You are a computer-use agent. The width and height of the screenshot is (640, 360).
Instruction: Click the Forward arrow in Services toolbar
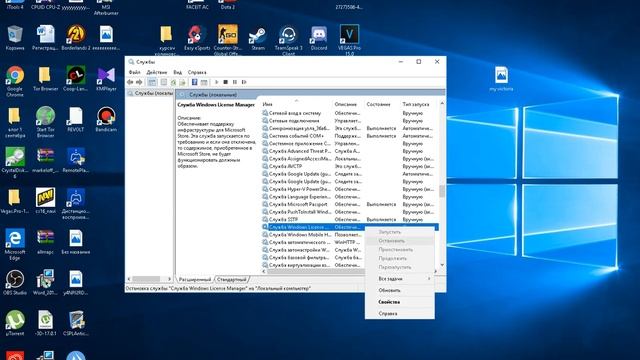(139, 82)
